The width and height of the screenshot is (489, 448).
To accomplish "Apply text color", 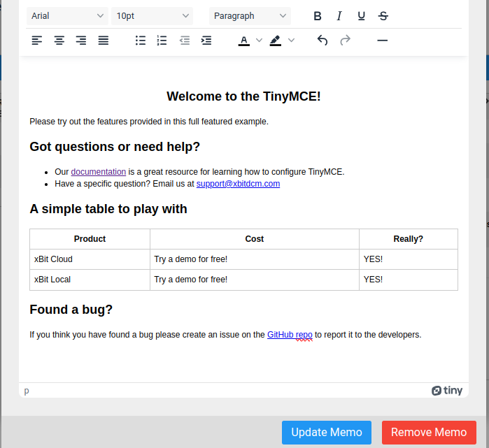I will click(x=244, y=41).
